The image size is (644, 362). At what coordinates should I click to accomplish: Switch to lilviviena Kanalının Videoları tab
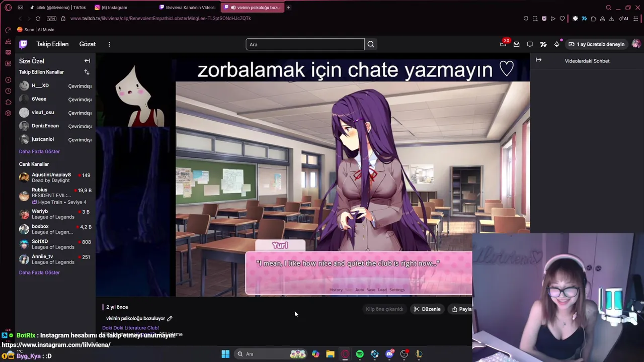(x=188, y=8)
